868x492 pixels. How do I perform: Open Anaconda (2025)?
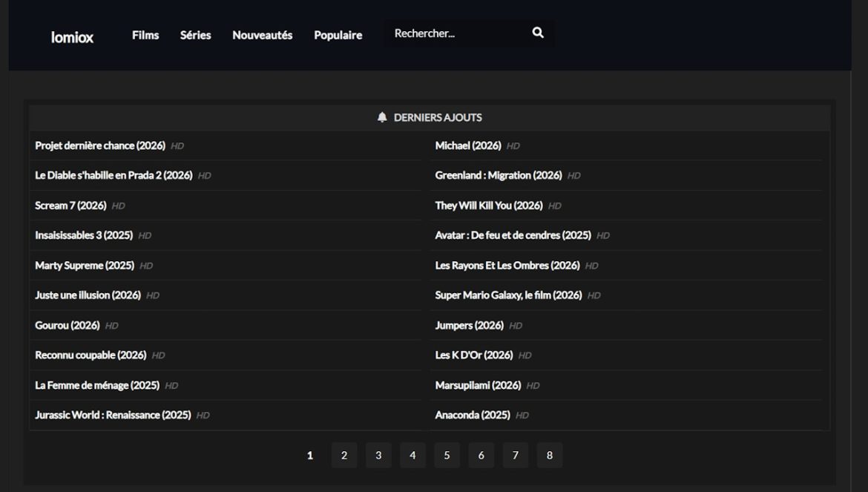(x=472, y=415)
